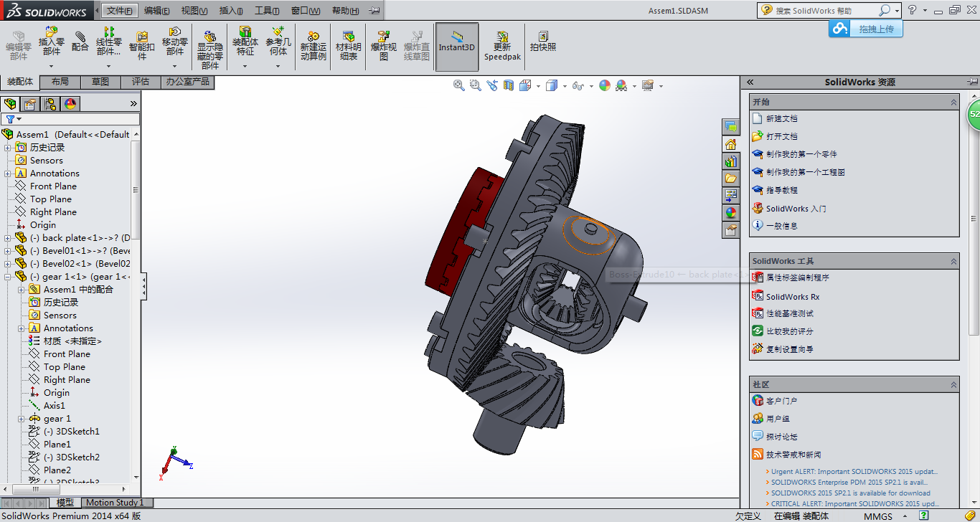Open dropdown under 移动零部件

[175, 66]
